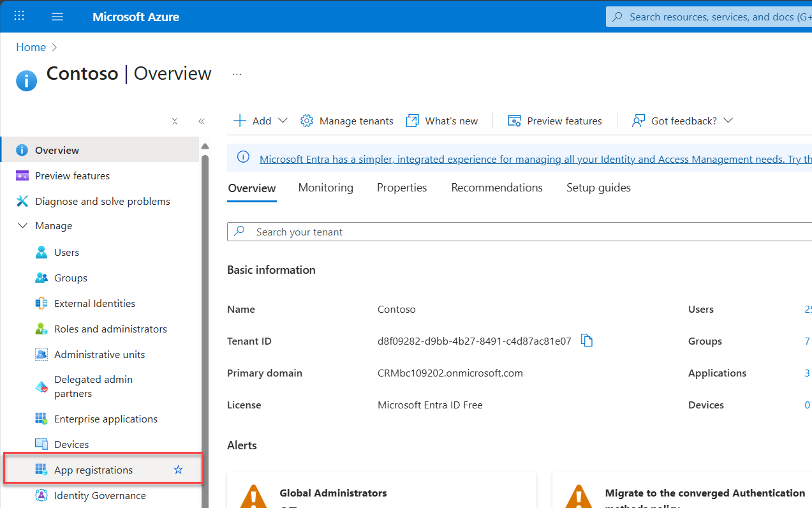Image resolution: width=812 pixels, height=508 pixels.
Task: Click the top search resources box
Action: click(x=709, y=17)
